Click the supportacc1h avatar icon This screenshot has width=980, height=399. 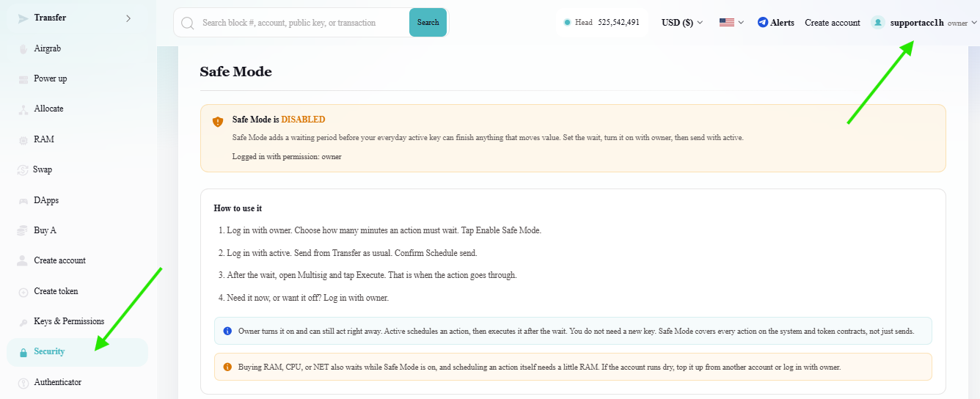click(878, 23)
